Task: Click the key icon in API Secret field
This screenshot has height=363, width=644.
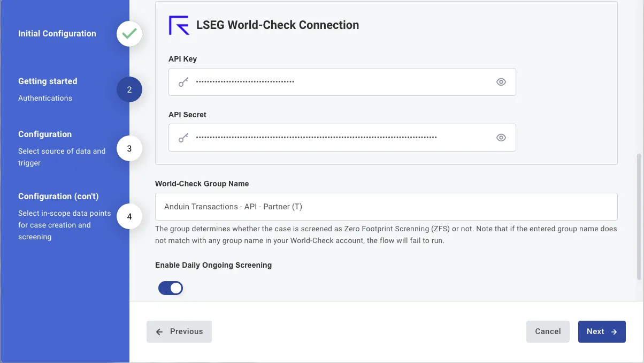Action: [x=183, y=138]
